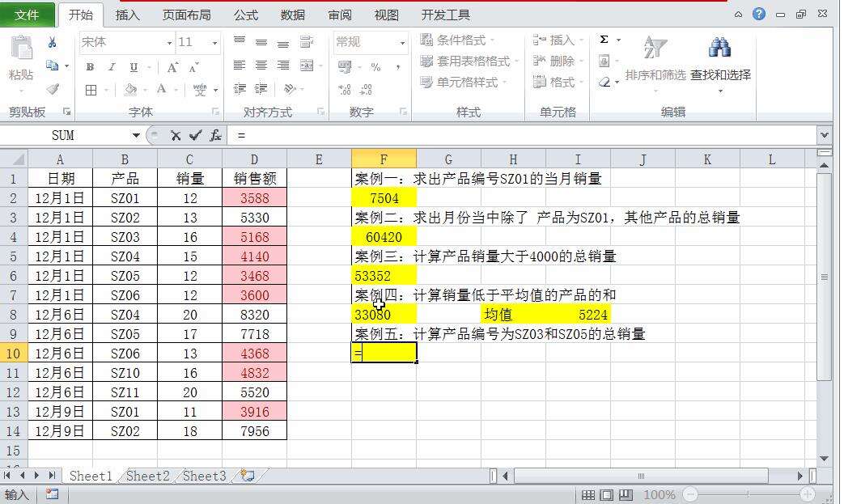Switch to the 公式 tab
Viewport: 844px width, 504px height.
click(x=246, y=15)
